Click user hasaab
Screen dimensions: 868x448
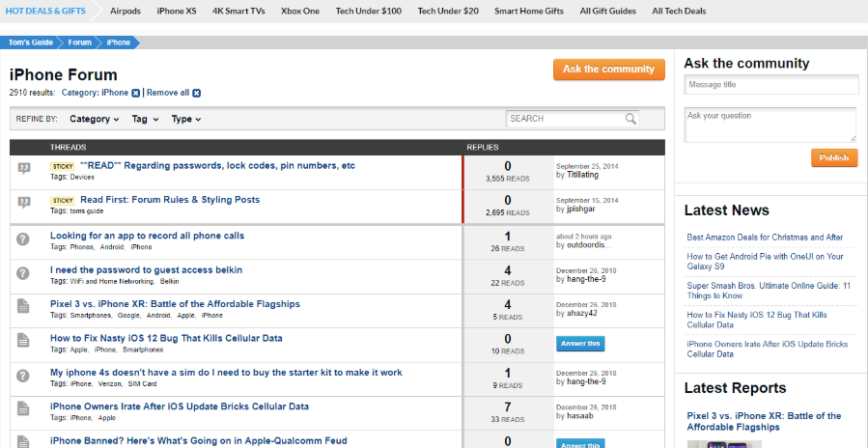[580, 416]
